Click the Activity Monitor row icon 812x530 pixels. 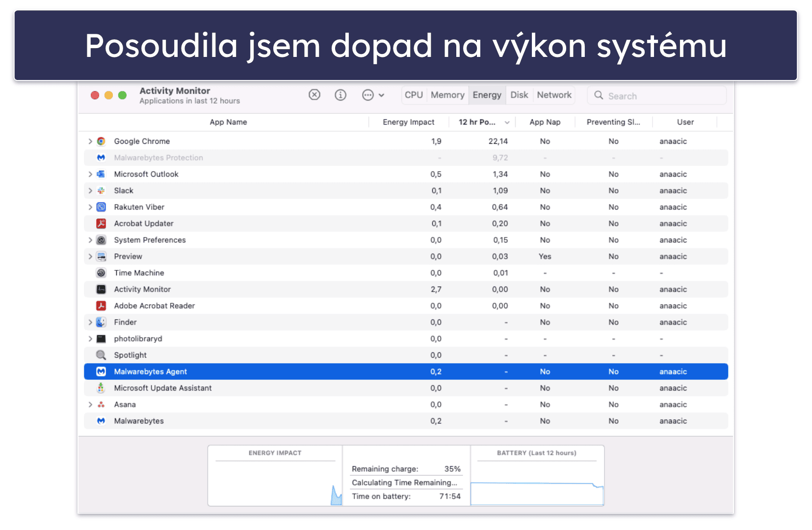tap(101, 289)
